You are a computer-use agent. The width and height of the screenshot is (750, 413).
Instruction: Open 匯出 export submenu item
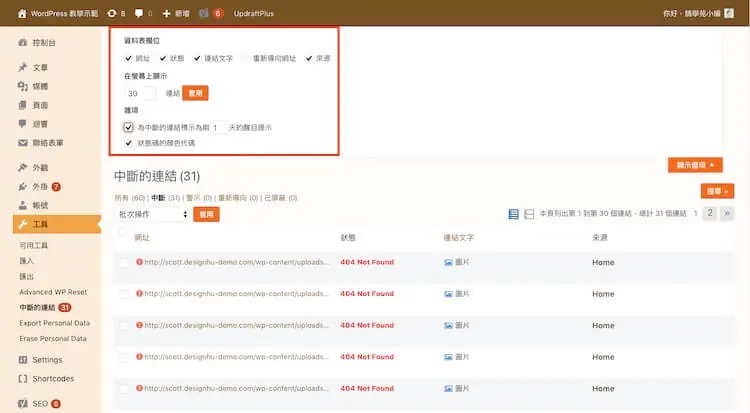[x=26, y=276]
